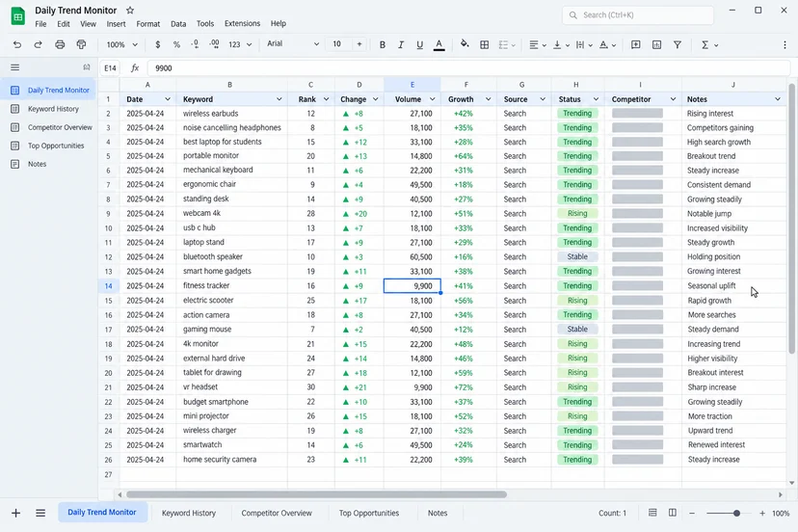This screenshot has height=532, width=798.
Task: Star the Daily Trend Monitor document
Action: (x=130, y=11)
